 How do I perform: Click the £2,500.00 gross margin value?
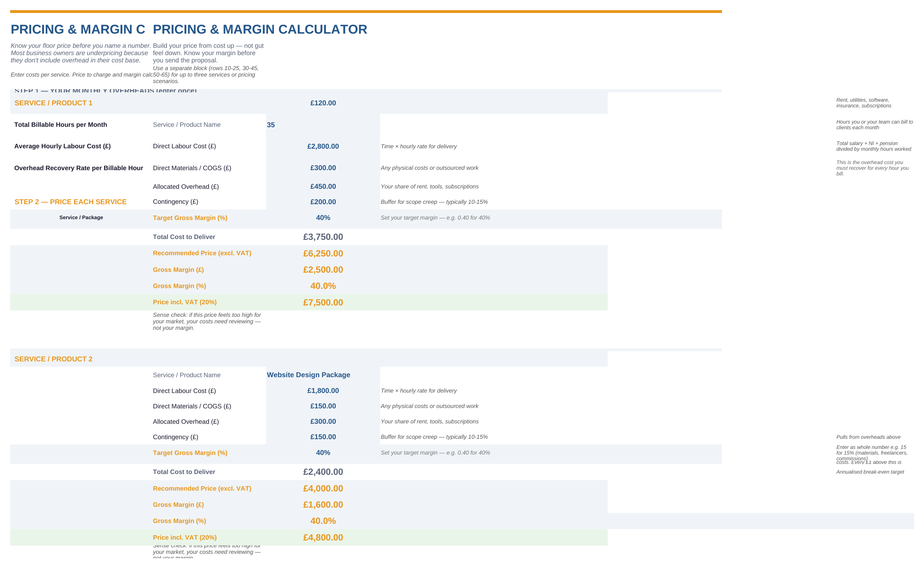323,270
